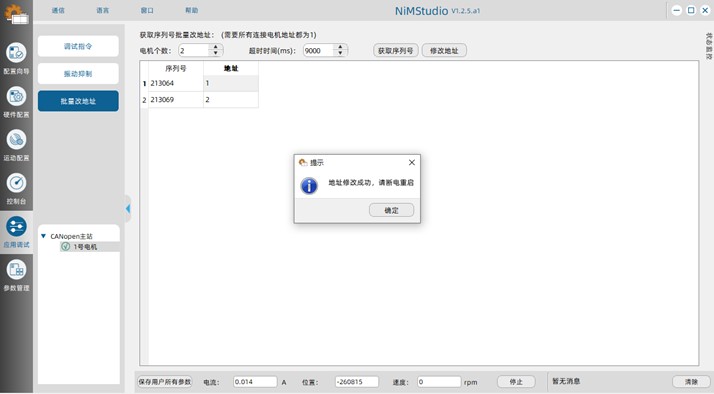Image resolution: width=714 pixels, height=394 pixels.
Task: Select table row header 1
Action: (x=144, y=83)
